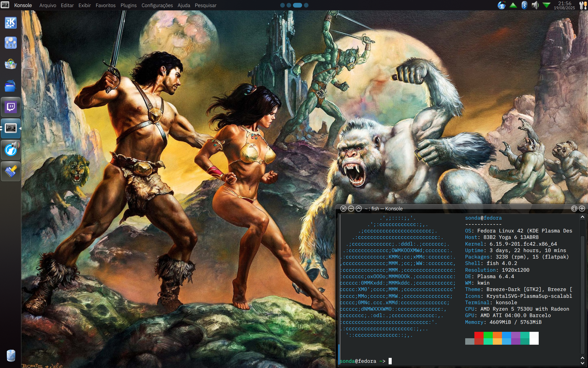Launch System Settings from the dock

coord(11,43)
